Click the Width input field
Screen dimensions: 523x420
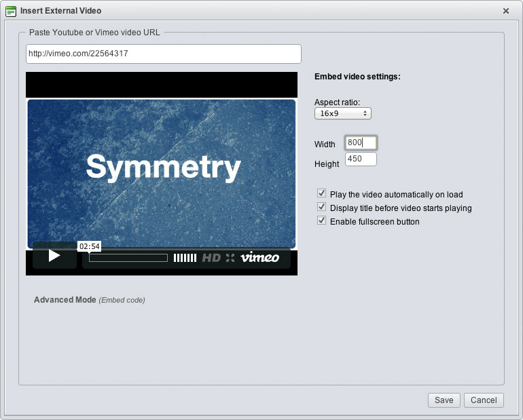(361, 142)
